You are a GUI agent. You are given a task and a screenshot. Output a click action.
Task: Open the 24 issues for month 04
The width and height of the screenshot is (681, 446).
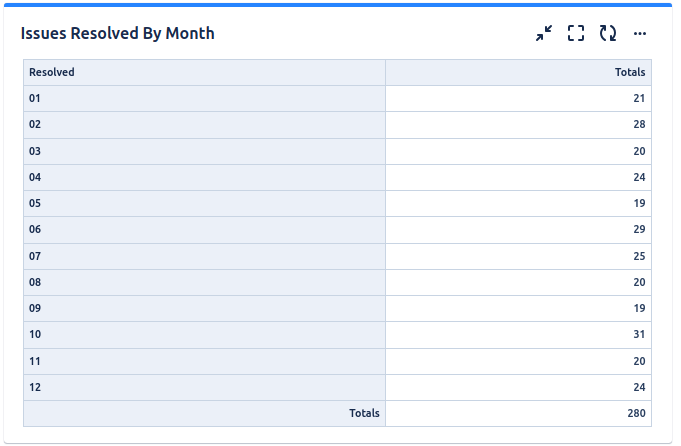639,177
